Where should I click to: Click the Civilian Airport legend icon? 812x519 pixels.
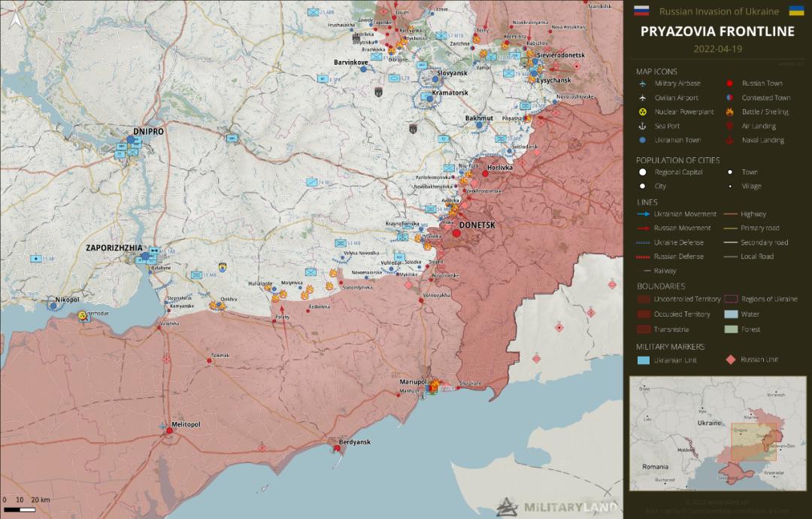click(642, 98)
